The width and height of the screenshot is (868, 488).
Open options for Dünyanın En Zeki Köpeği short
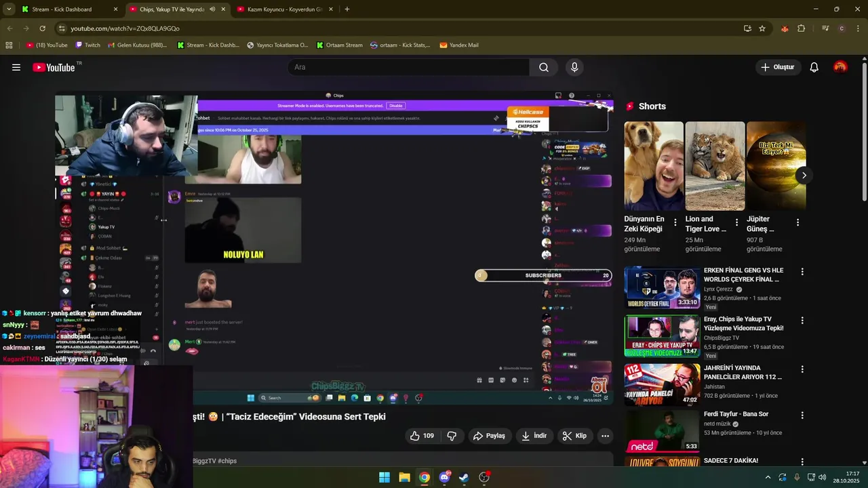(675, 222)
